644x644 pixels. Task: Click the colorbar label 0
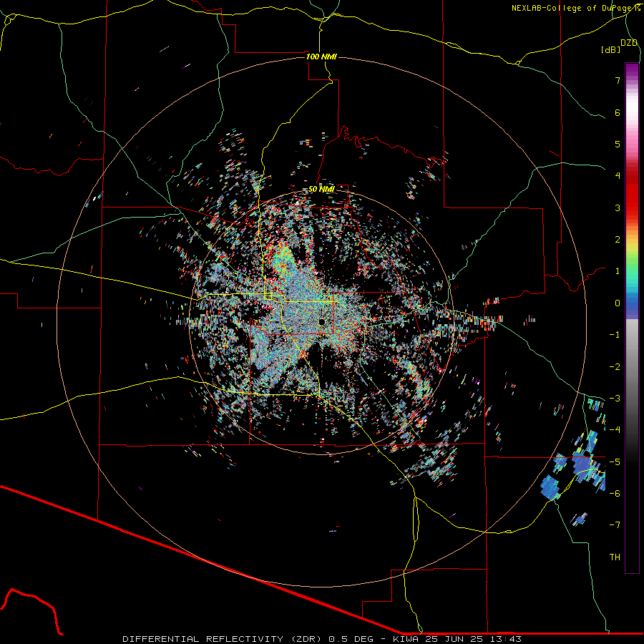[x=618, y=303]
